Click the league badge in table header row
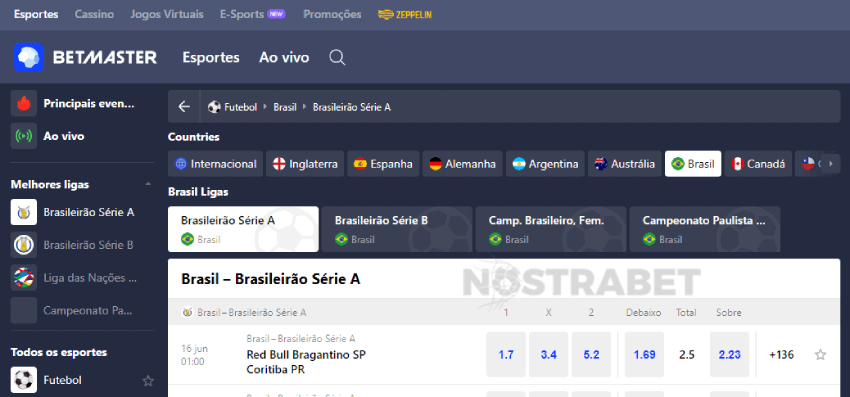This screenshot has height=397, width=850. click(187, 312)
